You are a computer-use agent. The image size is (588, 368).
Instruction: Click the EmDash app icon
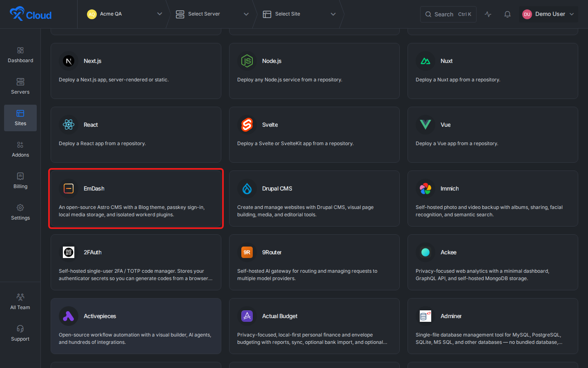pos(69,188)
